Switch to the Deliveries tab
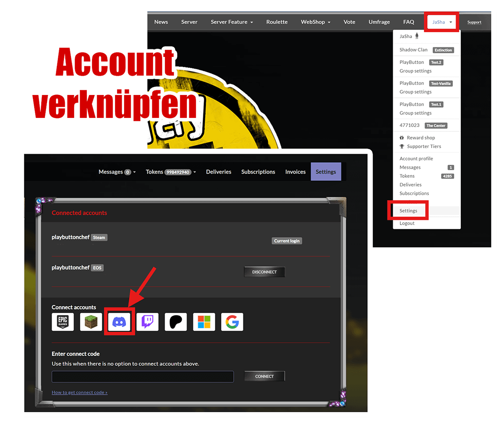Image resolution: width=504 pixels, height=423 pixels. (x=218, y=172)
